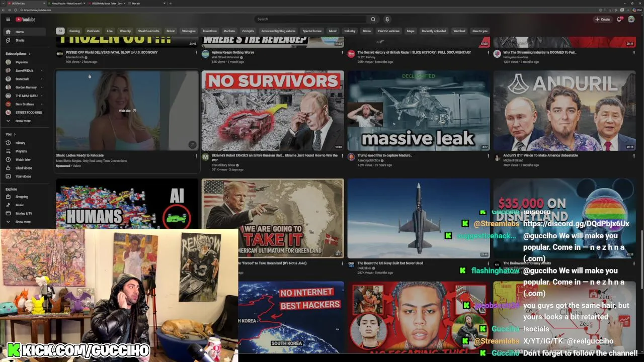The height and width of the screenshot is (362, 644).
Task: Open the MeidasTouch channel name link
Action: coord(75,57)
